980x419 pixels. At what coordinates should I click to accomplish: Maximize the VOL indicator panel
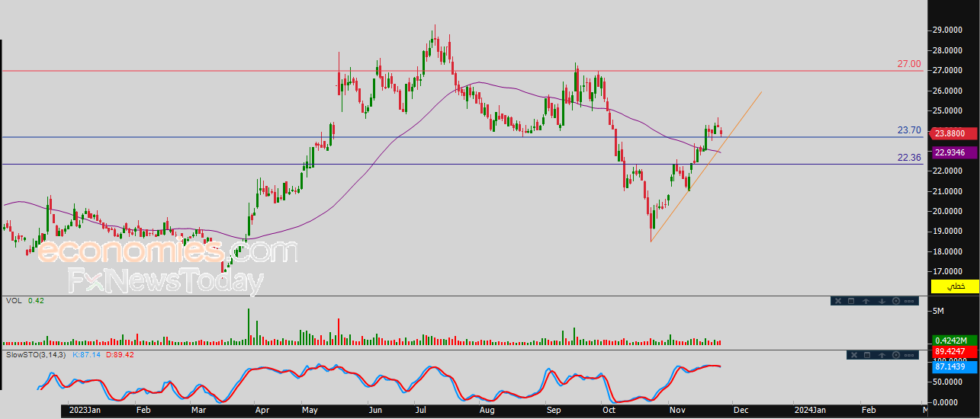pos(851,301)
